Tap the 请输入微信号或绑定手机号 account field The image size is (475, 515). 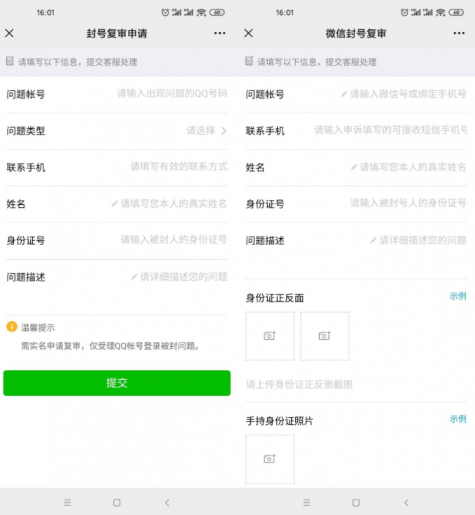coord(403,94)
